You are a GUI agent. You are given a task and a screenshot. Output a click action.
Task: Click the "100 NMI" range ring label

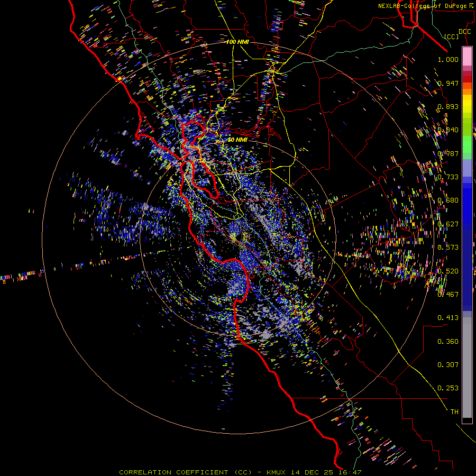point(237,42)
